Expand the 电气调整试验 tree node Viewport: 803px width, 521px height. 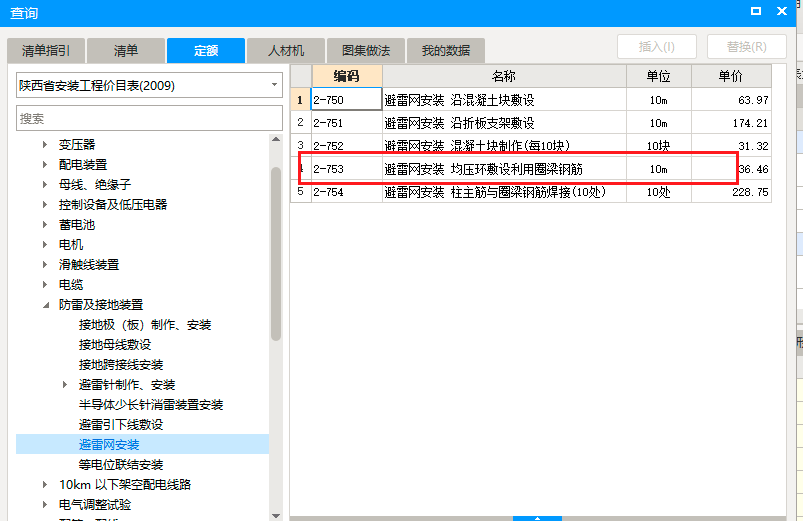click(45, 505)
